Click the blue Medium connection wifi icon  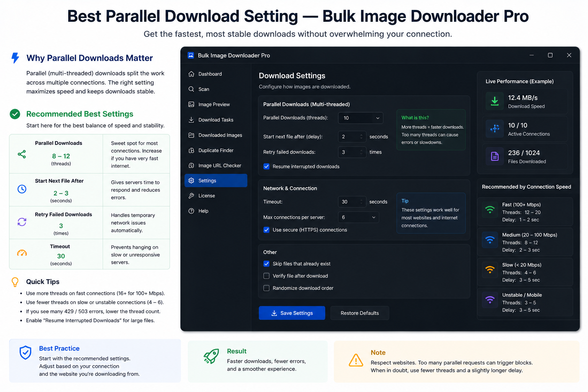(490, 240)
